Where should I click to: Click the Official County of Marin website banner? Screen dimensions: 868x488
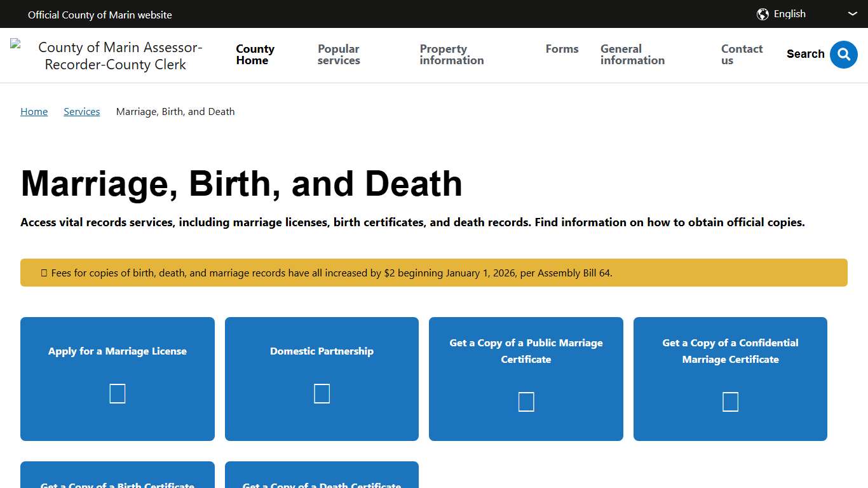coord(100,14)
